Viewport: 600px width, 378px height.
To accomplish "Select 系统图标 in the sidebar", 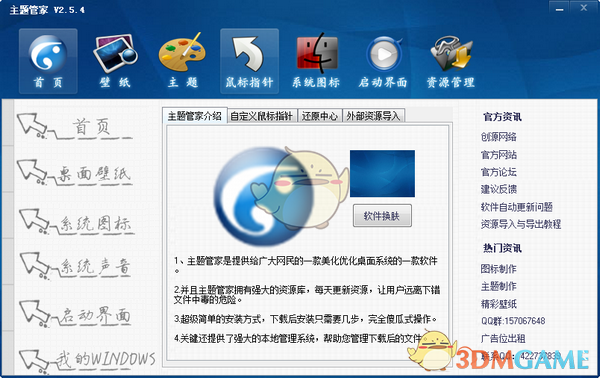I will tap(77, 222).
